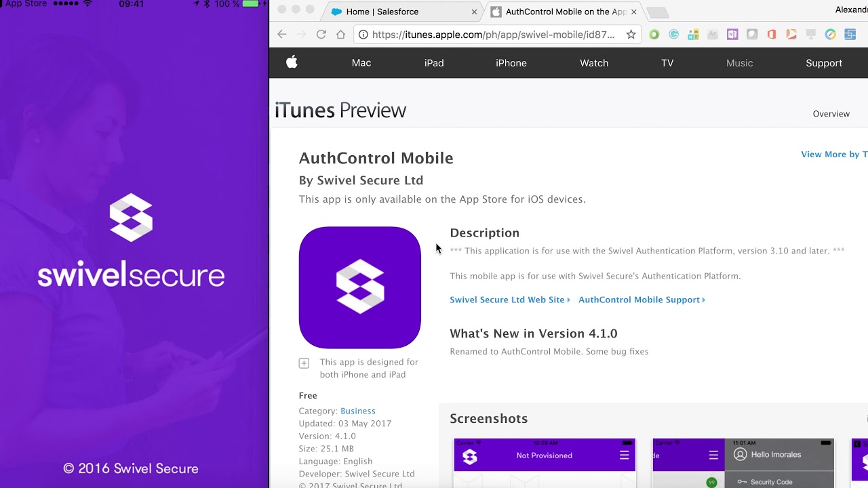The height and width of the screenshot is (488, 868).
Task: Go to the browser home page icon
Action: tap(341, 35)
